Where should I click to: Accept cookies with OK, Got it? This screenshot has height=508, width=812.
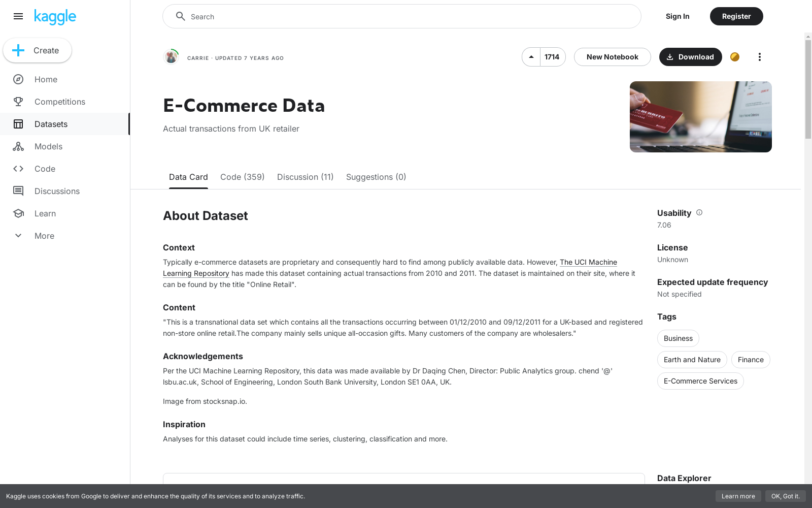tap(785, 496)
